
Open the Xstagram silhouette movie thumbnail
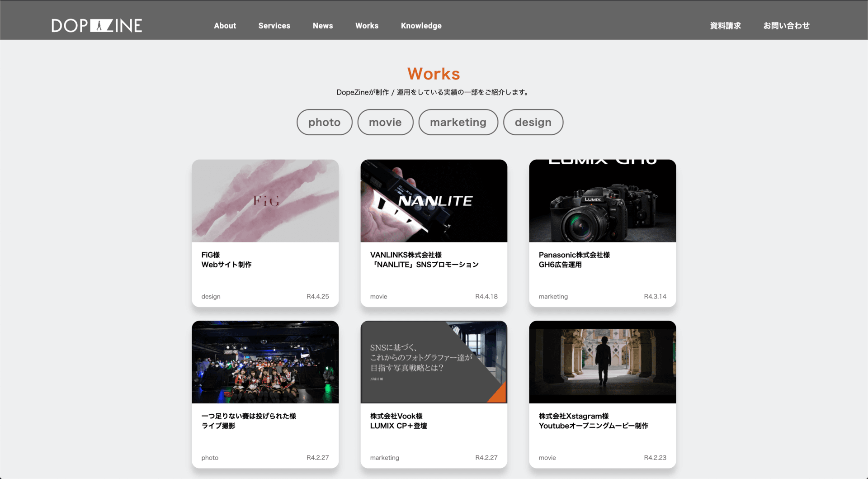click(x=602, y=362)
